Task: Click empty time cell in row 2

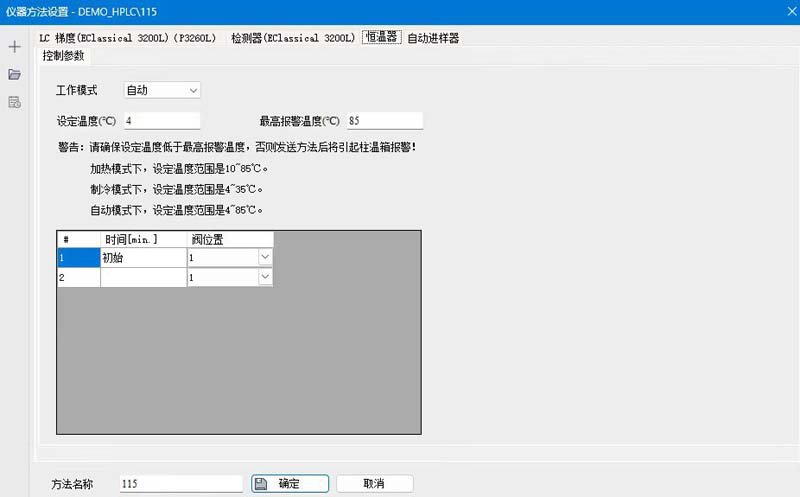Action: [x=143, y=277]
